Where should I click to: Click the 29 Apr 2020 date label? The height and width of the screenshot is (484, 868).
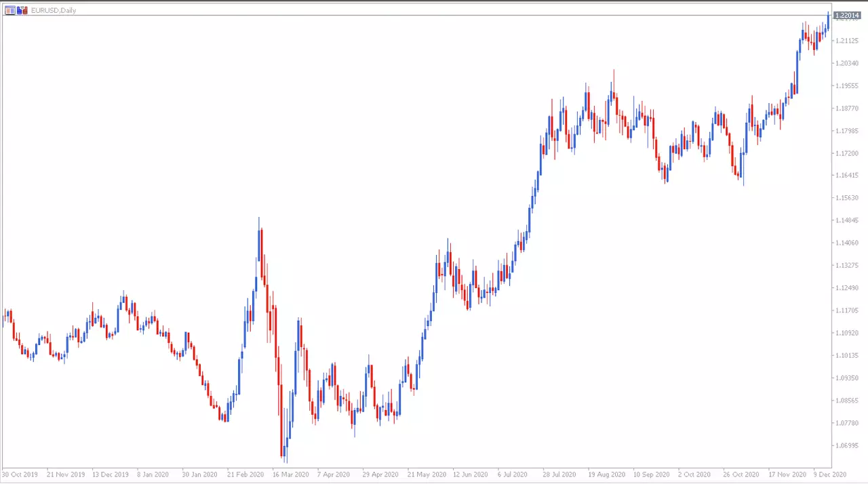tap(380, 475)
